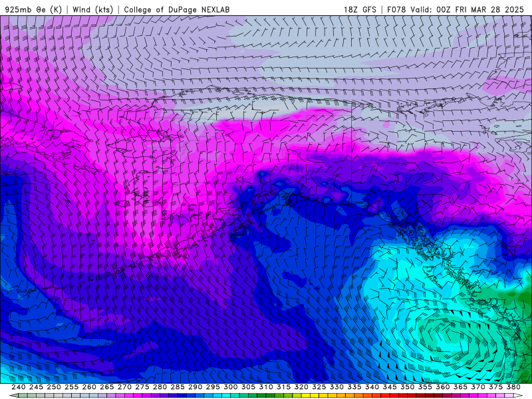Click the "925mb θe (K)" title text
Screen dimensions: 532x399
pos(33,9)
